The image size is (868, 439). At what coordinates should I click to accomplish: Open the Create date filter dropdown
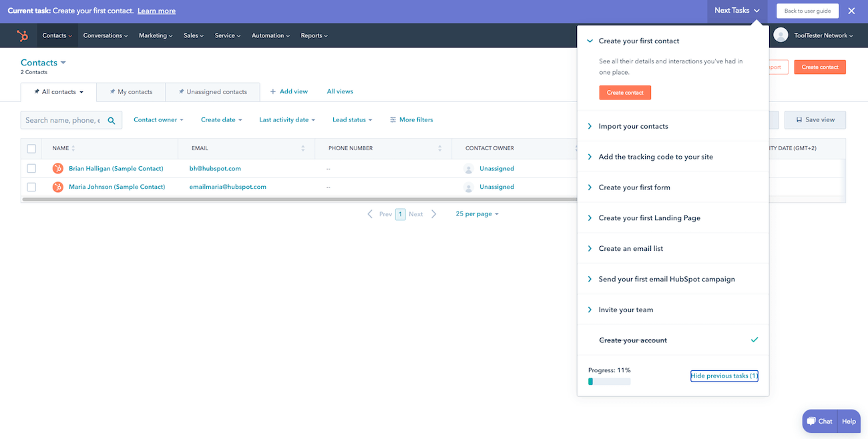point(222,120)
